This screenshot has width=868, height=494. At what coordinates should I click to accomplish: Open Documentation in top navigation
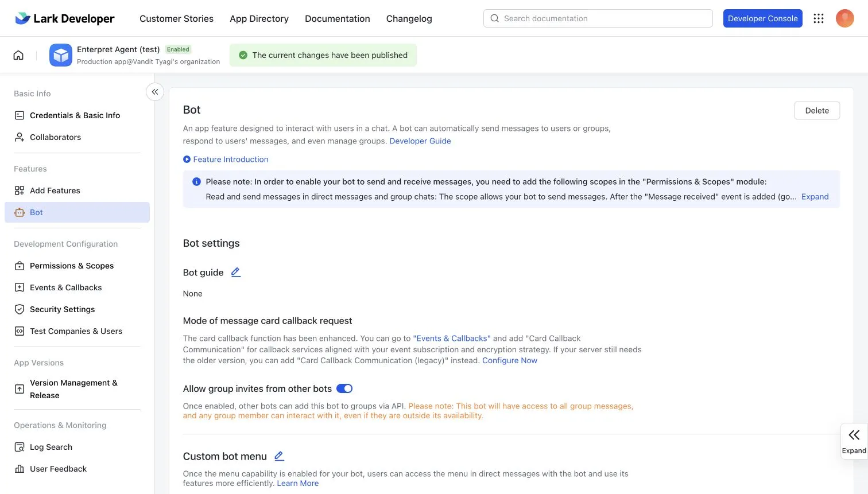[338, 18]
